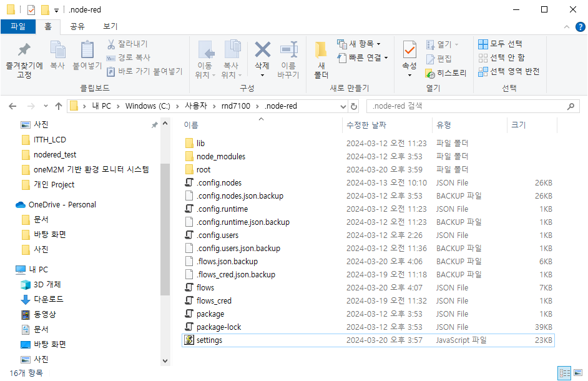The height and width of the screenshot is (381, 588).
Task: Open 히스토리 (History) in ribbon
Action: coord(446,73)
